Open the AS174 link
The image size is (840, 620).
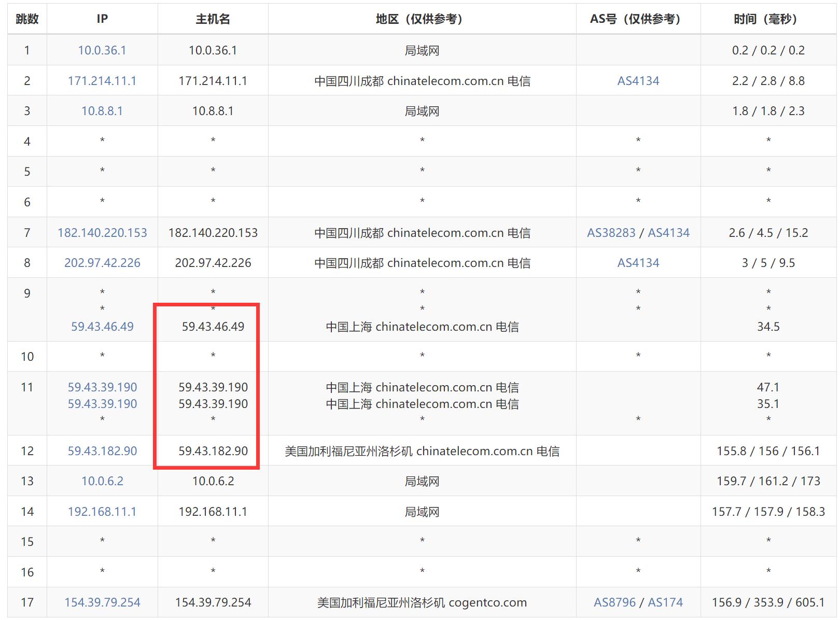pyautogui.click(x=665, y=602)
